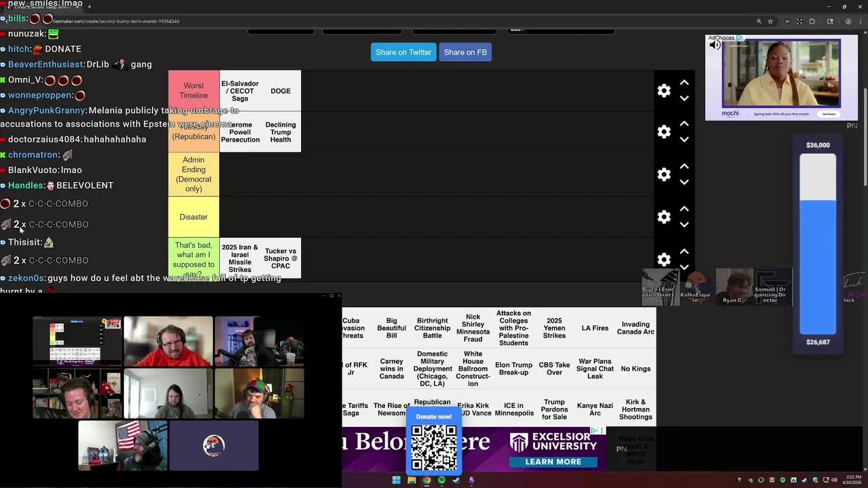The height and width of the screenshot is (488, 868).
Task: Move Admin Ending row up
Action: point(684,166)
